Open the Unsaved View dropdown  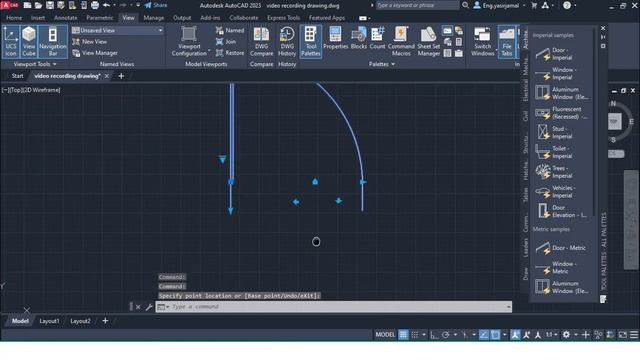coord(160,30)
